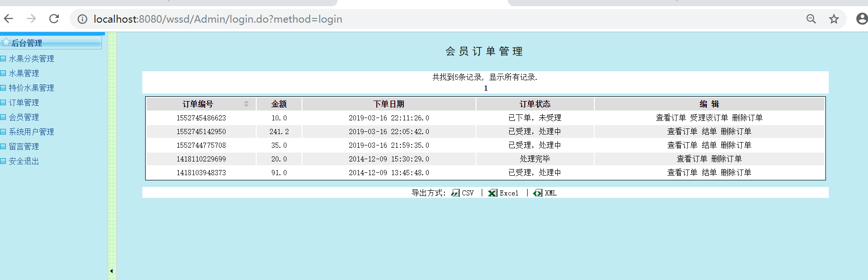Open 水果管理 in the sidebar
868x280 pixels.
(24, 73)
